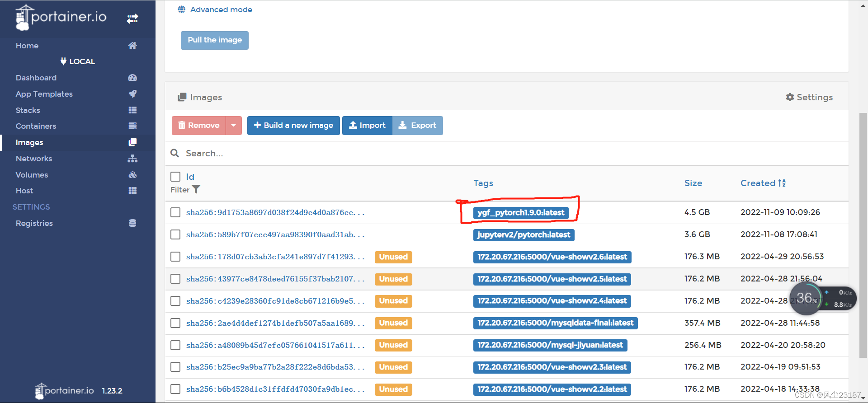Check the sha256:b25ec9a9ba7 image row
This screenshot has width=868, height=403.
click(x=175, y=367)
